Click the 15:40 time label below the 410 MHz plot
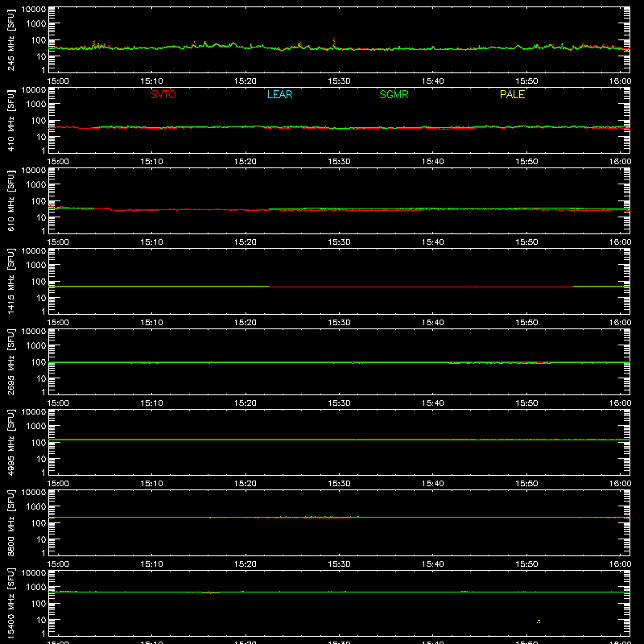The image size is (644, 644). click(433, 162)
